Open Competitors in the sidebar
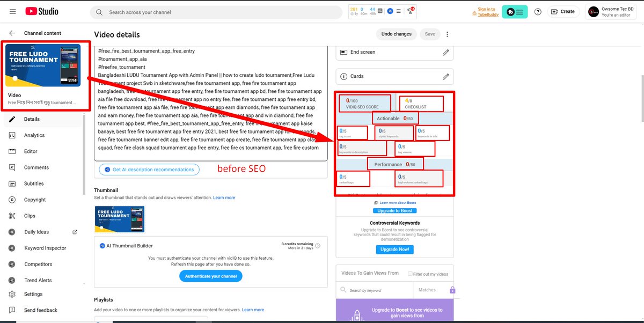The width and height of the screenshot is (644, 323). [42, 264]
